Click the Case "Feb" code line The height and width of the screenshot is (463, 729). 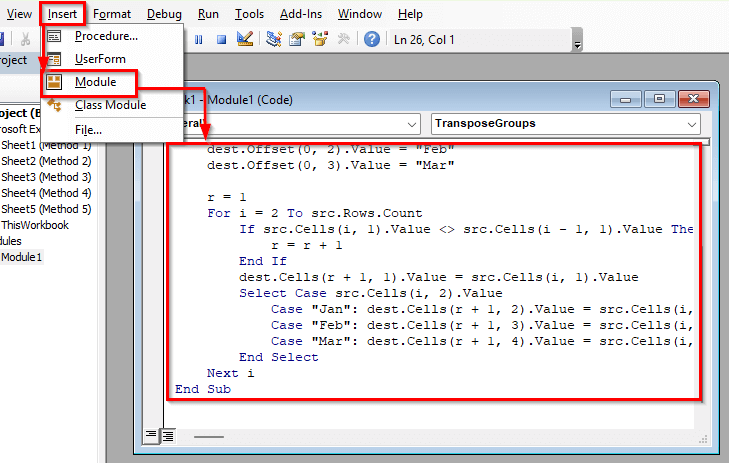click(x=482, y=325)
